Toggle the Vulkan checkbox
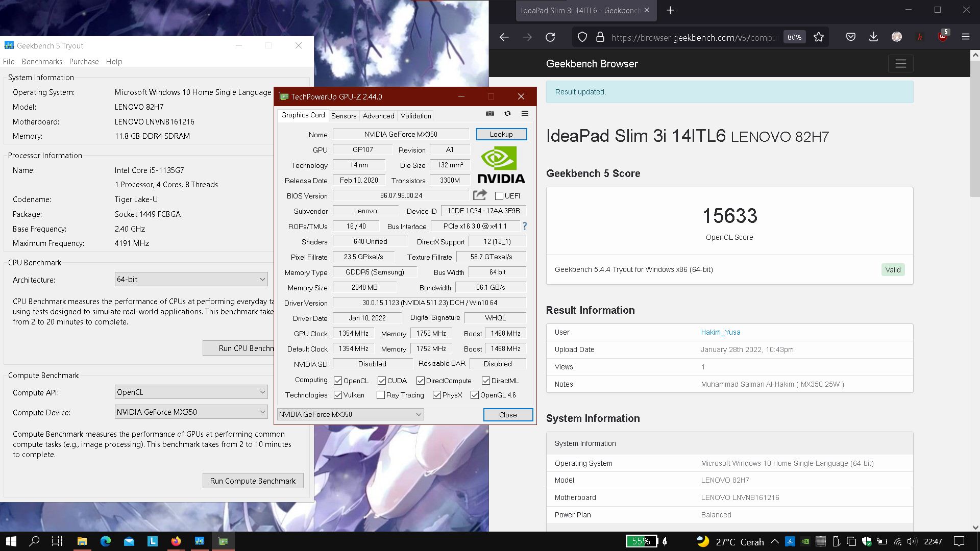Image resolution: width=980 pixels, height=551 pixels. [x=337, y=395]
